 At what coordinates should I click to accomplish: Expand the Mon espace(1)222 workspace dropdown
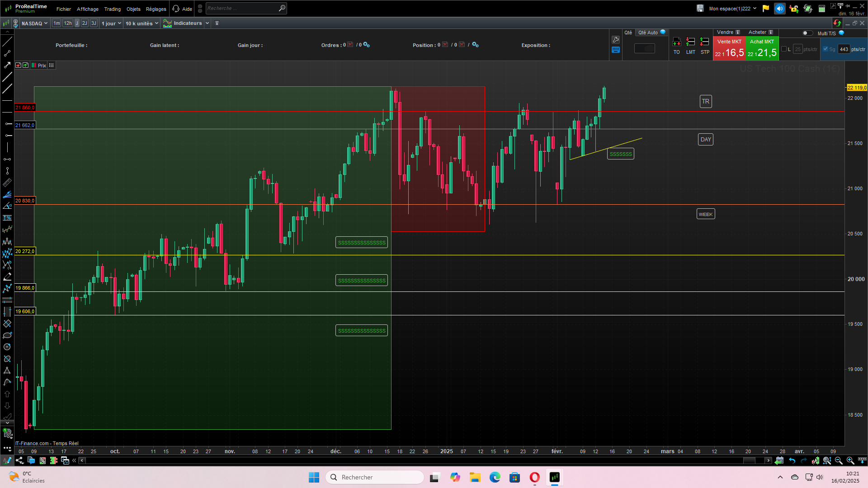[732, 9]
